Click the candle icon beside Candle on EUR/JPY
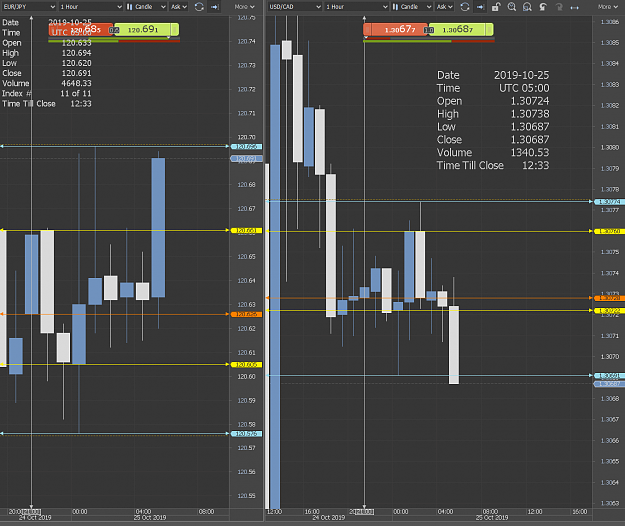This screenshot has height=526, width=625. click(130, 6)
